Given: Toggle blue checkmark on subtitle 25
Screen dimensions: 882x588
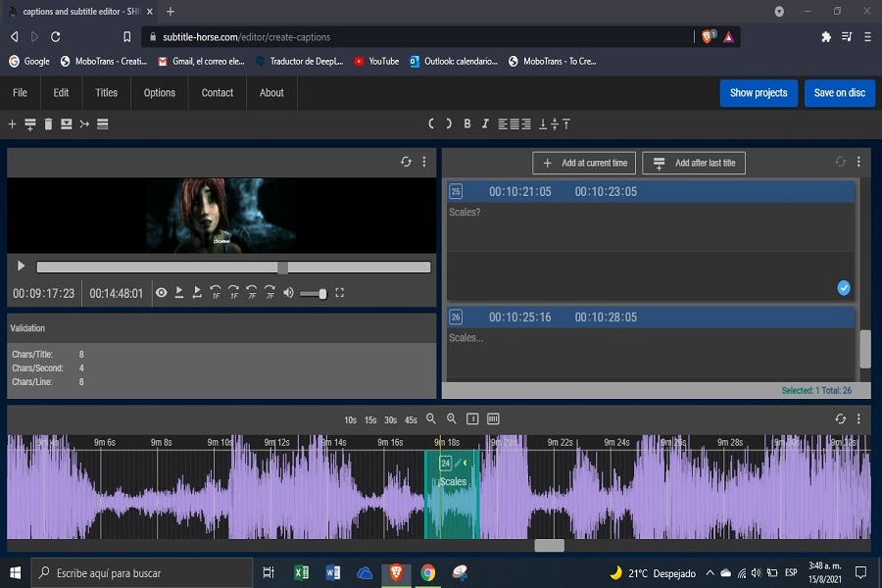Looking at the screenshot, I should [x=844, y=288].
